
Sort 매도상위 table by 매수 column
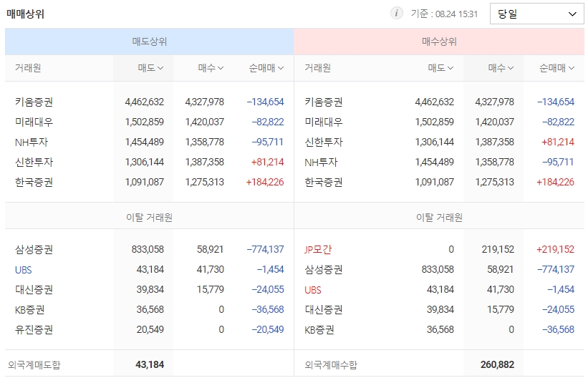[x=211, y=68]
